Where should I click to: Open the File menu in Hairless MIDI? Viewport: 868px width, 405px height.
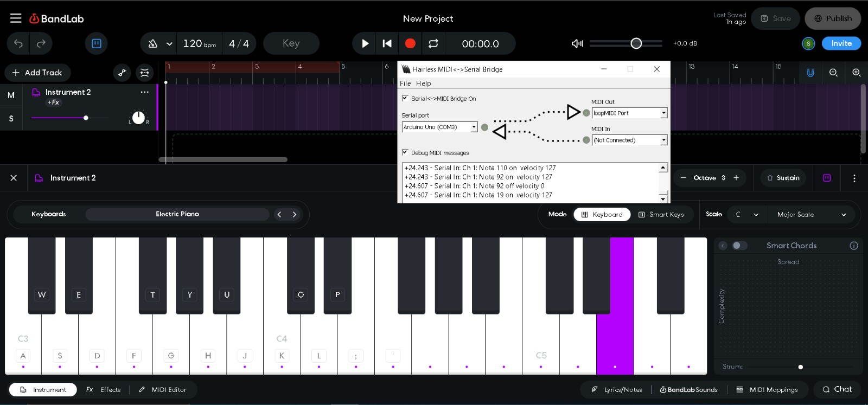(x=405, y=83)
